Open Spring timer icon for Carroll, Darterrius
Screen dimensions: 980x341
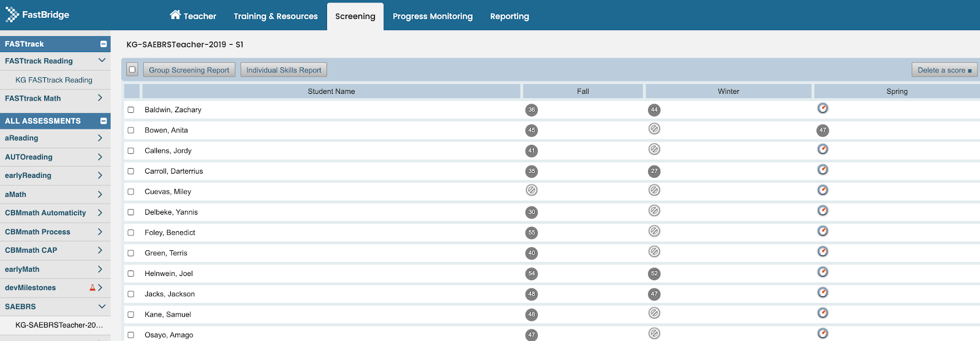[823, 169]
